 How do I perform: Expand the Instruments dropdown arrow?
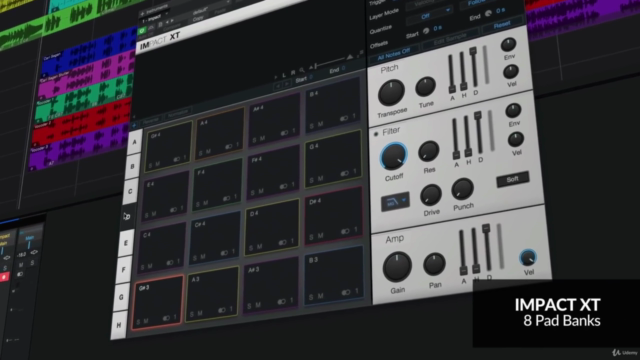coord(167,13)
